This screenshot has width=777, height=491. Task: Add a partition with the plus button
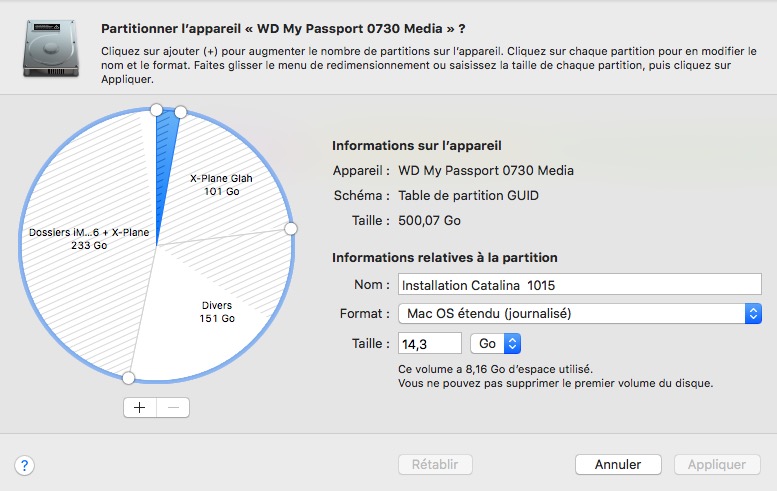[139, 407]
